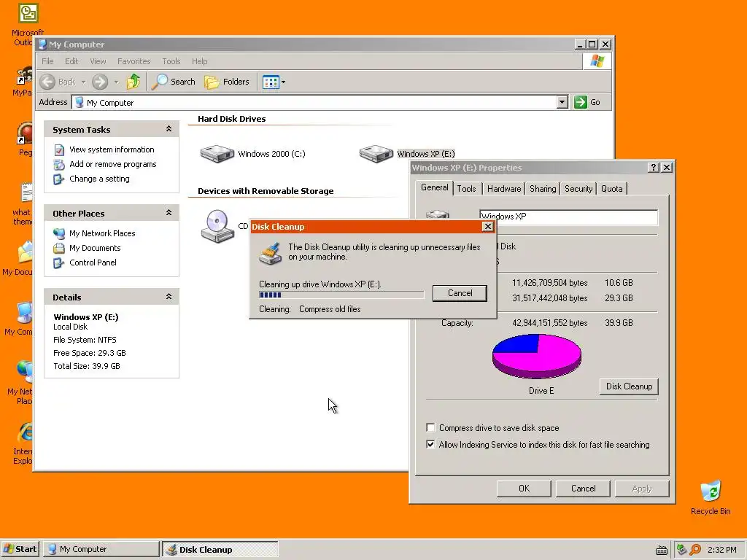This screenshot has width=747, height=560.
Task: Collapse the Details panel
Action: [169, 297]
